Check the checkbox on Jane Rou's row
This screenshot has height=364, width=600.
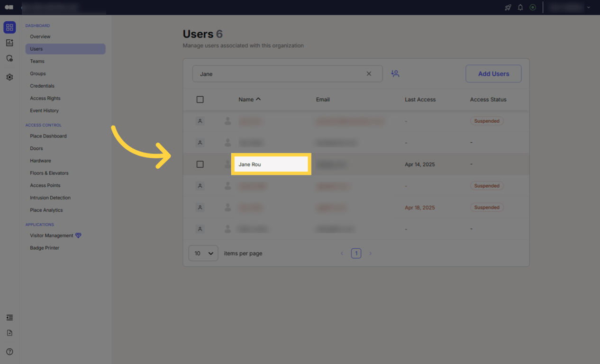200,164
